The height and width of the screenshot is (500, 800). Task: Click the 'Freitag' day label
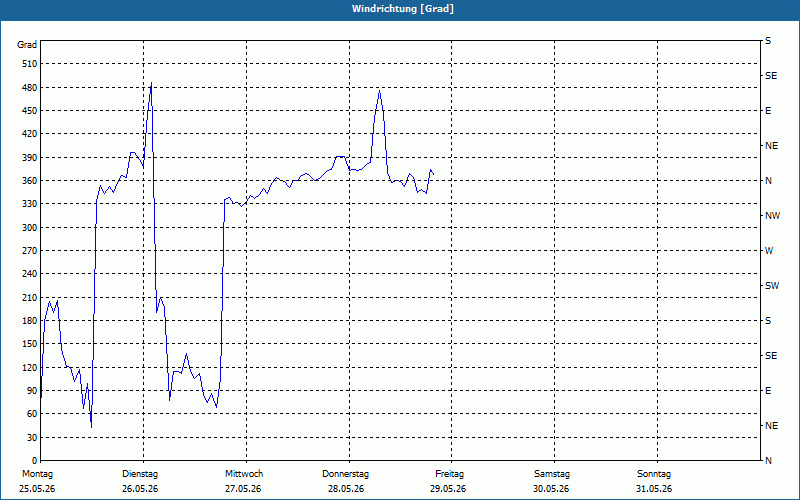[449, 474]
